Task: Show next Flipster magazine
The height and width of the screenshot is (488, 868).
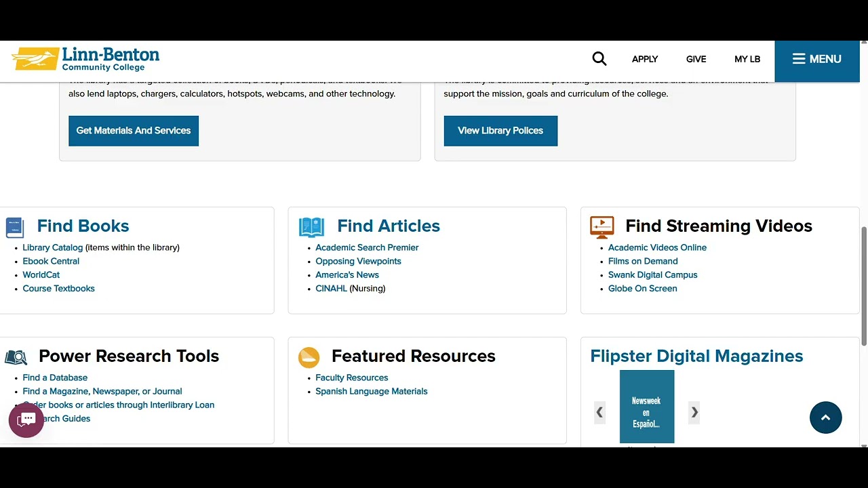Action: click(x=694, y=412)
